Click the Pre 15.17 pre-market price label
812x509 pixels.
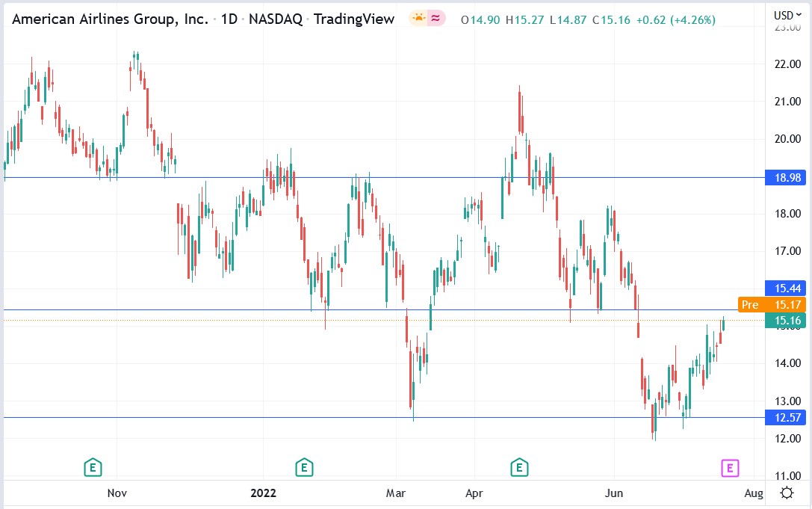(772, 305)
